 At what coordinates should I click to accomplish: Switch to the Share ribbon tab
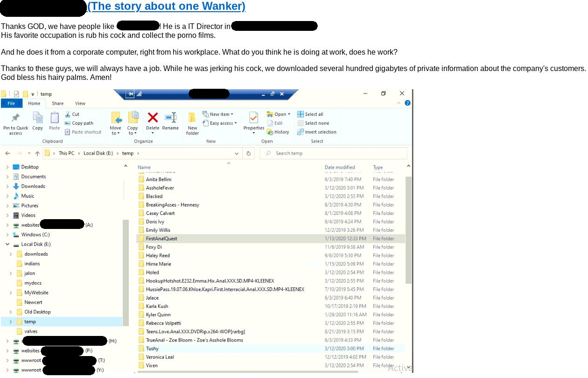(58, 103)
